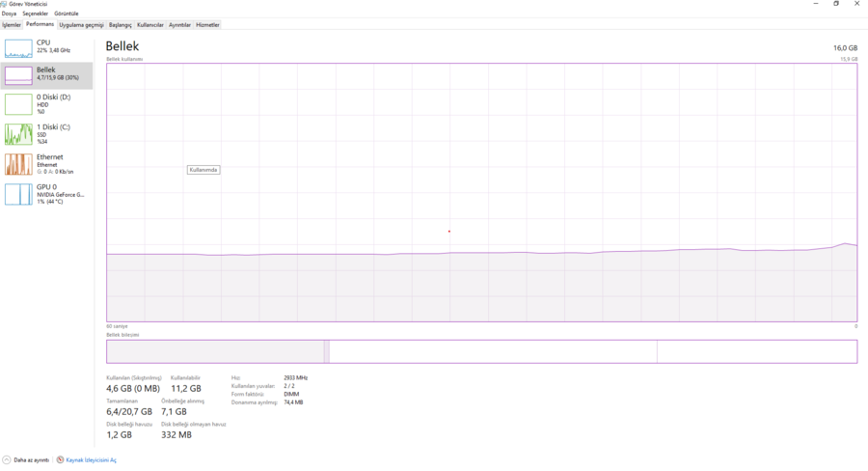Click the Bellek 4,7/15,9 GB label
Viewport: 868px width, 471px height.
(58, 73)
